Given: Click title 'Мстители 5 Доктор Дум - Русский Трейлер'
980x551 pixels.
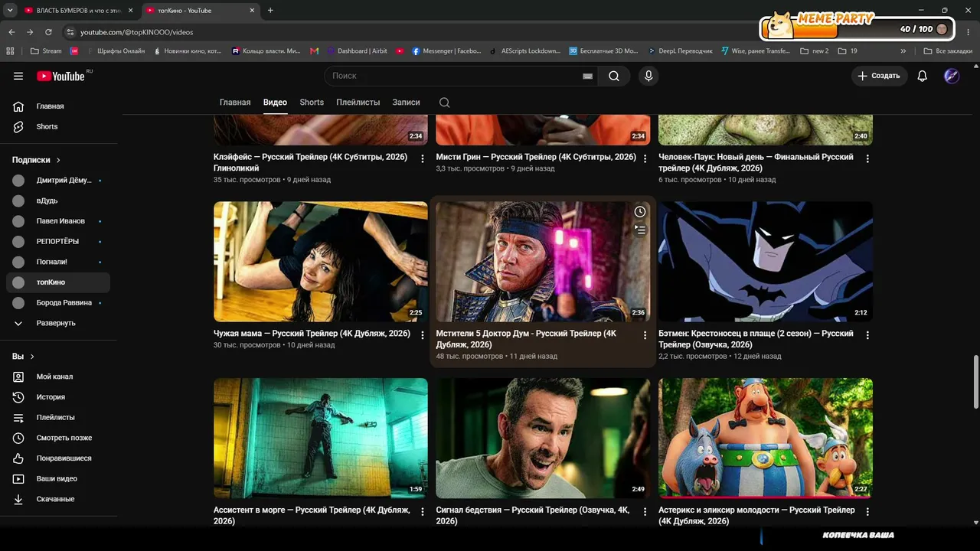Looking at the screenshot, I should tap(526, 339).
